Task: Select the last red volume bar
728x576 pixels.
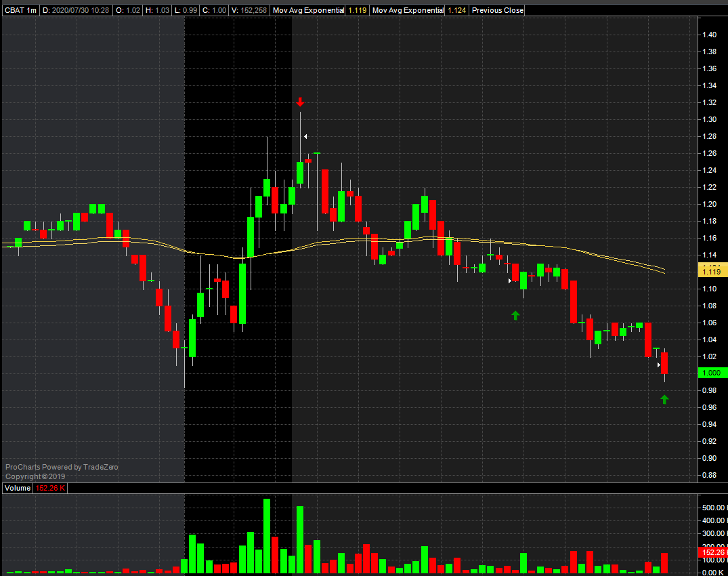Action: [x=664, y=563]
